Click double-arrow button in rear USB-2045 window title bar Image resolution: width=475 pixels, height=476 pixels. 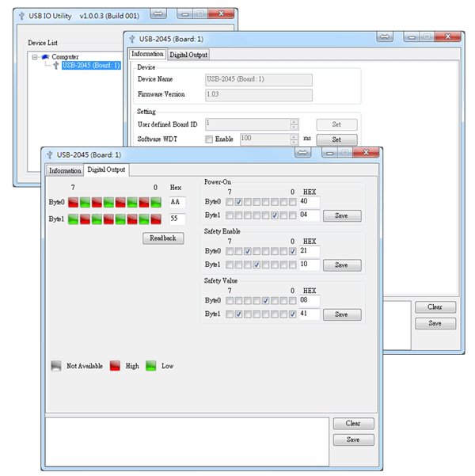[385, 36]
